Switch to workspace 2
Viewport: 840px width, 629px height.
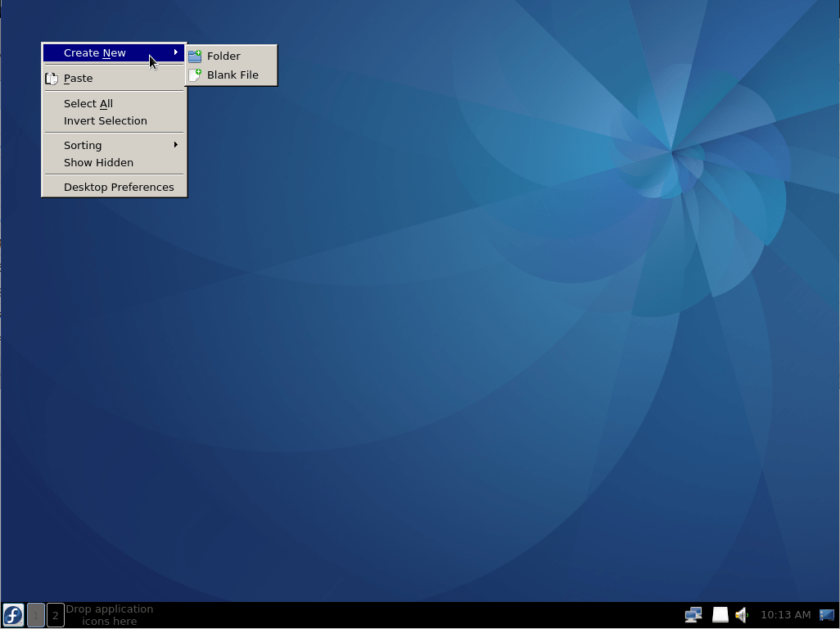click(x=55, y=615)
